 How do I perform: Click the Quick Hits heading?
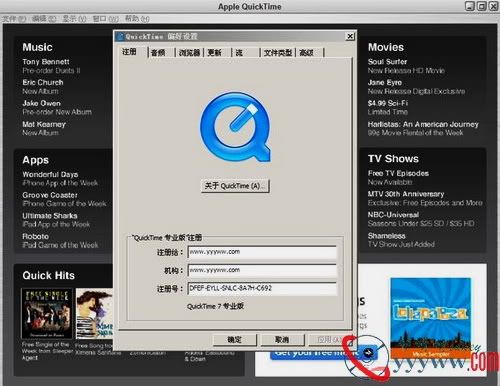click(x=49, y=276)
